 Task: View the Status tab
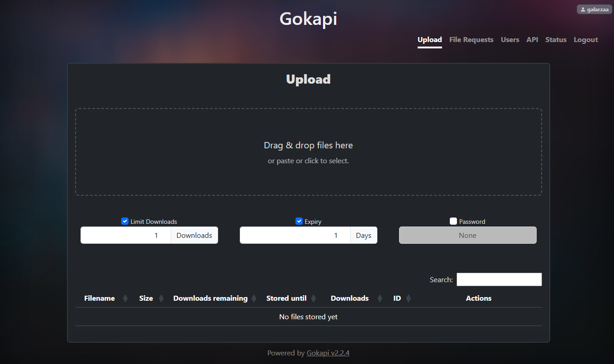(x=556, y=40)
